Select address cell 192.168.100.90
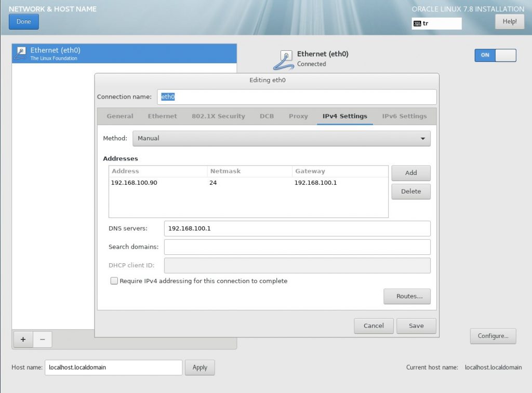The width and height of the screenshot is (532, 393). pyautogui.click(x=134, y=183)
